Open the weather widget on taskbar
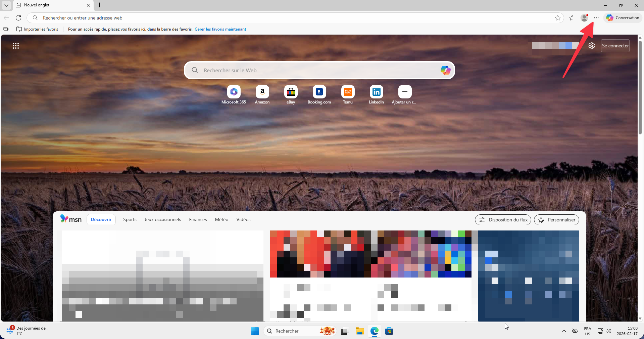644x339 pixels. click(x=28, y=331)
